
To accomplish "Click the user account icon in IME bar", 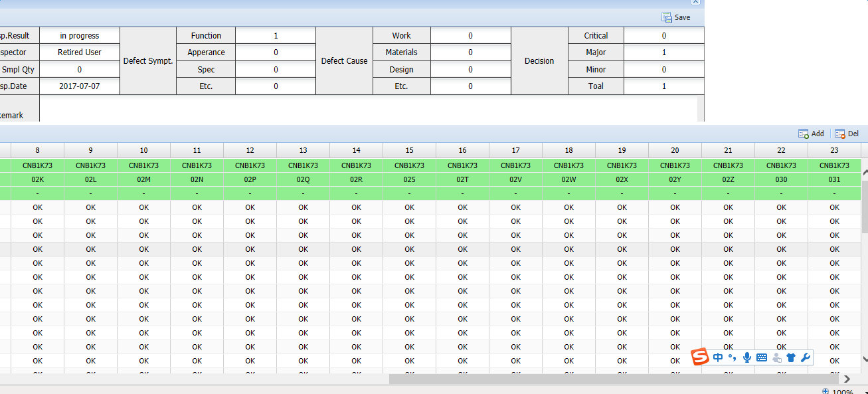I will [776, 357].
